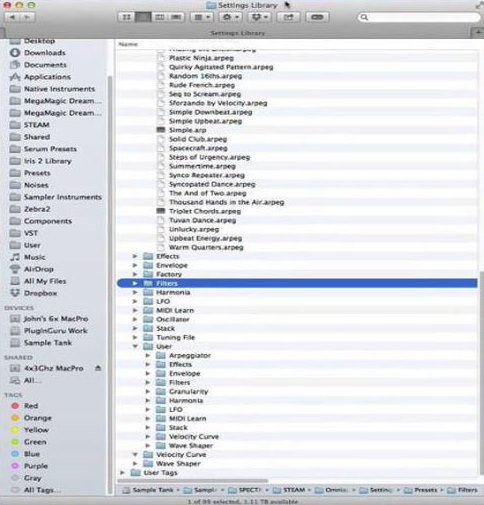Screen dimensions: 484x505
Task: Open Iris 2 Library sidebar folder
Action: click(x=48, y=161)
